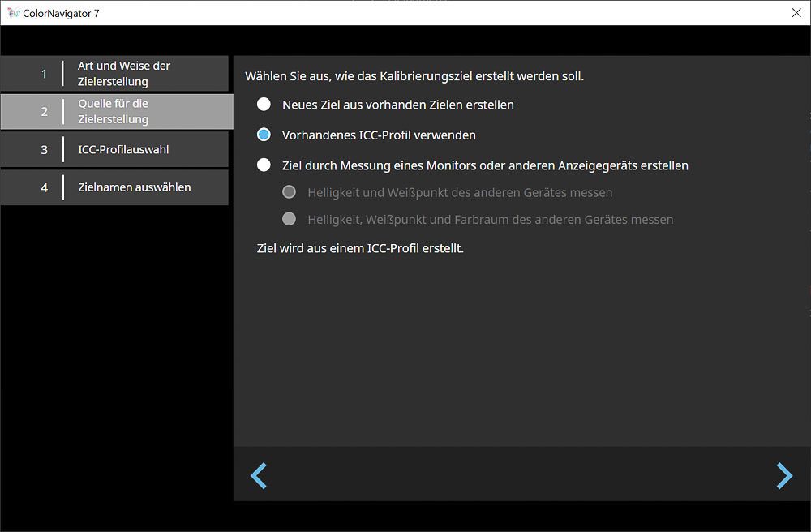Image resolution: width=811 pixels, height=532 pixels.
Task: Enable radio 'Ziel durch Messung eines Monitors'
Action: pos(264,165)
